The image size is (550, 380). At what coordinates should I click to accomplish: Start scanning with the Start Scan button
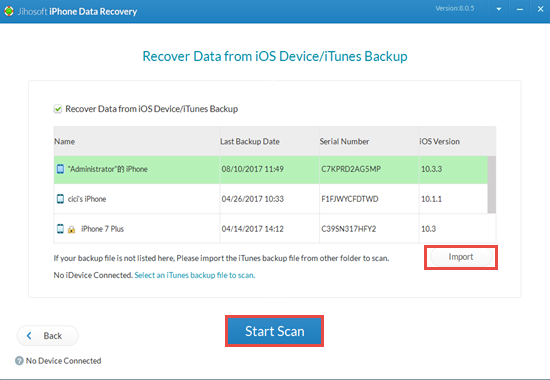pos(274,331)
